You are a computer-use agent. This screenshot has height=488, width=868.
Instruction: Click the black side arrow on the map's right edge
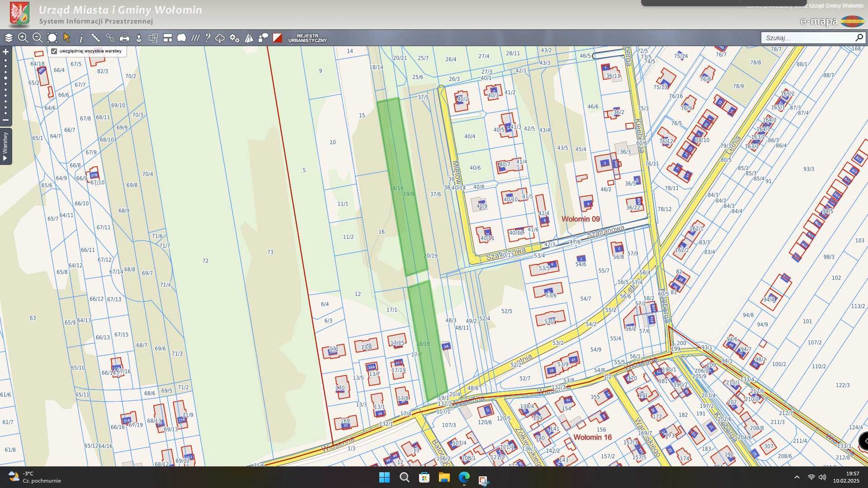tap(864, 441)
